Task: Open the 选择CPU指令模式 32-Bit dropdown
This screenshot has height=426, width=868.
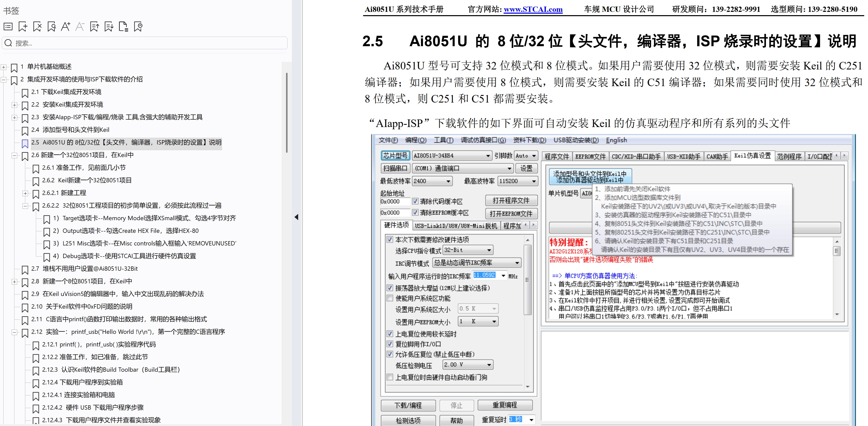Action: (468, 250)
